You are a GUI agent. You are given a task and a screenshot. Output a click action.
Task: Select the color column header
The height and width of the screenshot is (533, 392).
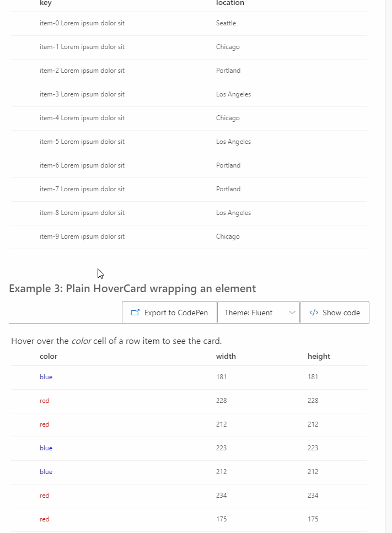tap(49, 356)
